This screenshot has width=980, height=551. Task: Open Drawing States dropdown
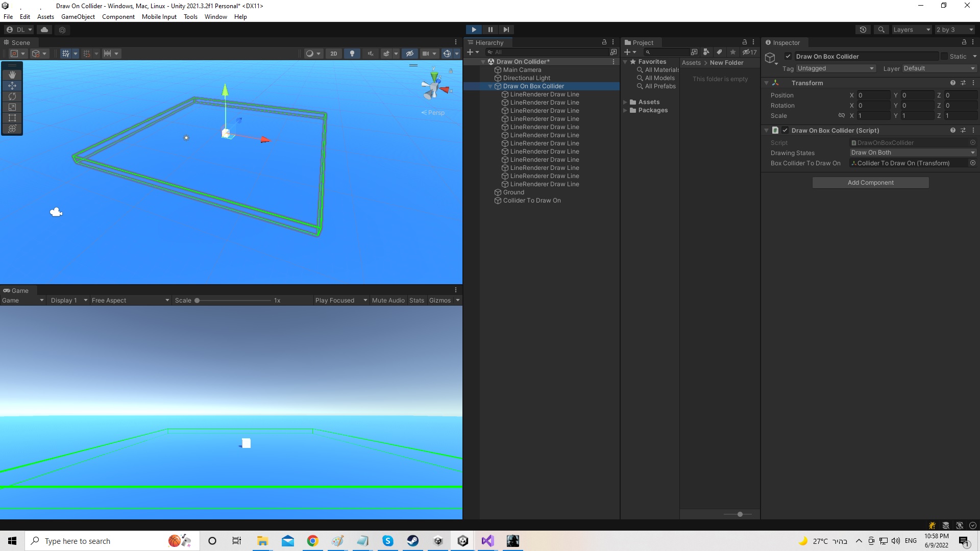[x=913, y=153]
